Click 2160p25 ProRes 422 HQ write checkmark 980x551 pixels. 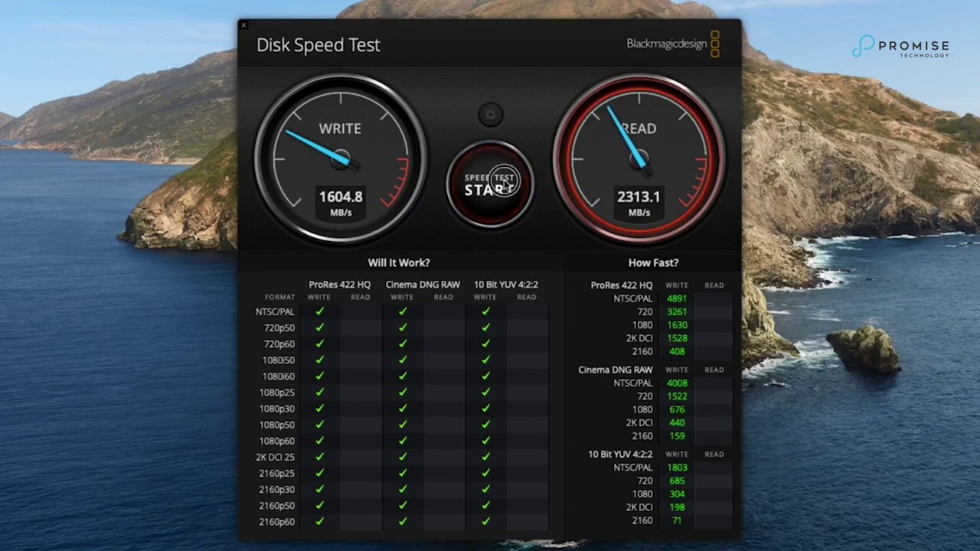click(319, 473)
